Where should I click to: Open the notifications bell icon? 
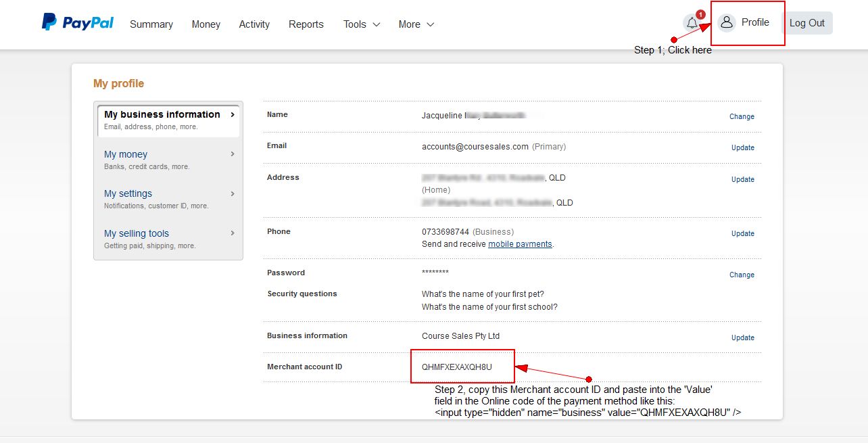tap(692, 23)
